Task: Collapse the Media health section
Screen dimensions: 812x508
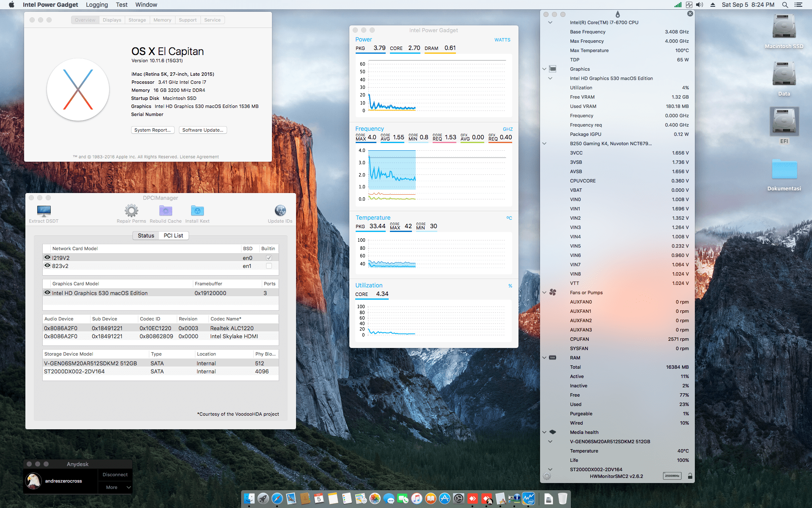Action: coord(544,432)
